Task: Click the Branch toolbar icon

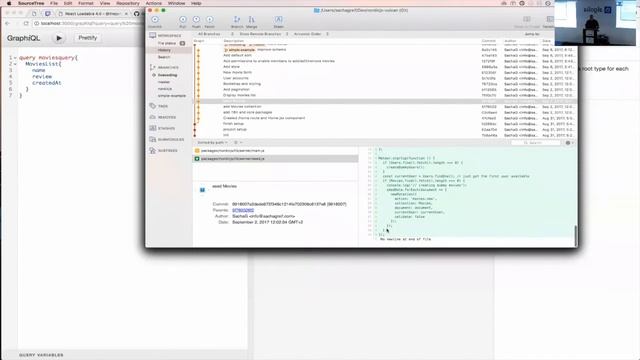Action: 237,20
